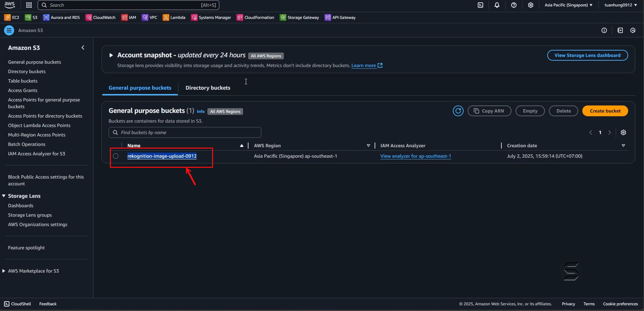Open CloudWatch shortcut

[x=100, y=18]
